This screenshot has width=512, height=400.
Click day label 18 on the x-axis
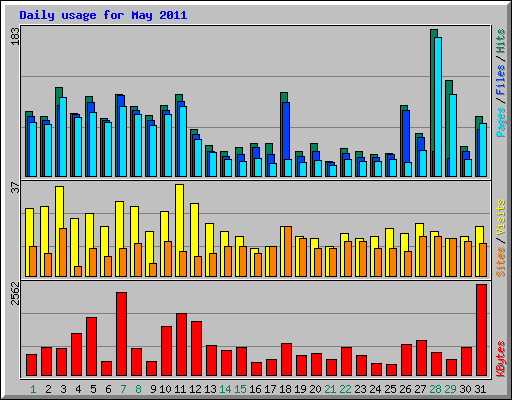coord(285,389)
